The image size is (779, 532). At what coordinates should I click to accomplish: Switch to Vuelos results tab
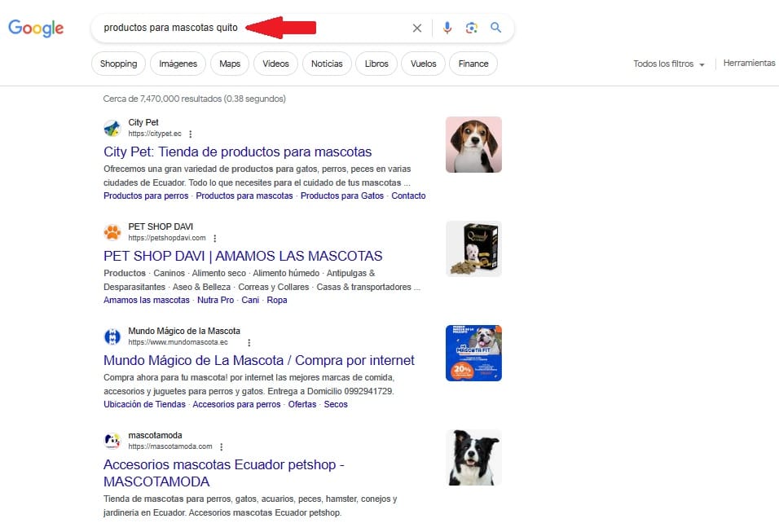point(423,64)
